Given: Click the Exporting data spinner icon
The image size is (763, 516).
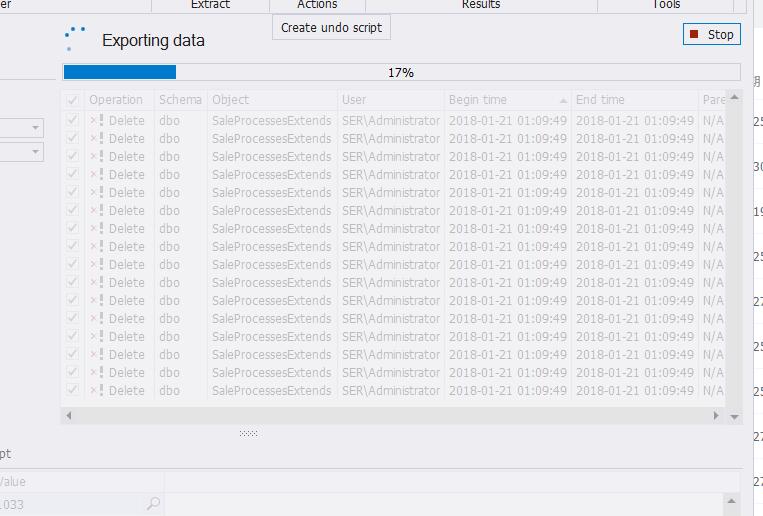Looking at the screenshot, I should coord(75,39).
